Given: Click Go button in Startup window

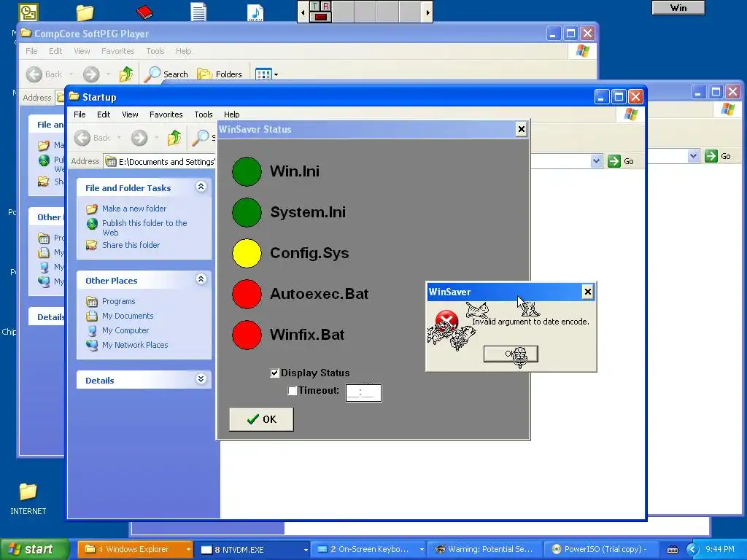Looking at the screenshot, I should 622,161.
